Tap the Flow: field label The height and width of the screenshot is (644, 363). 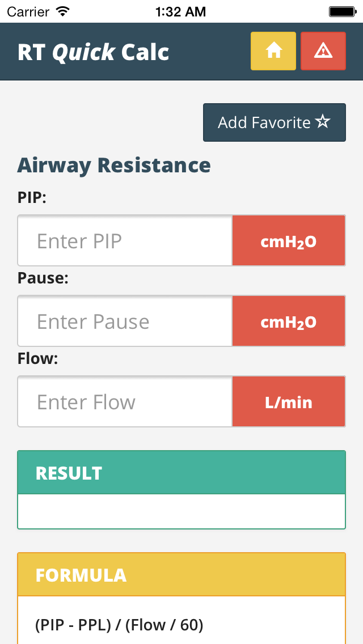[38, 359]
